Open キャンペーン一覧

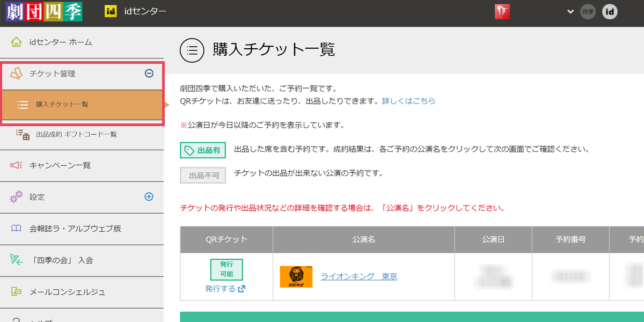pyautogui.click(x=60, y=165)
